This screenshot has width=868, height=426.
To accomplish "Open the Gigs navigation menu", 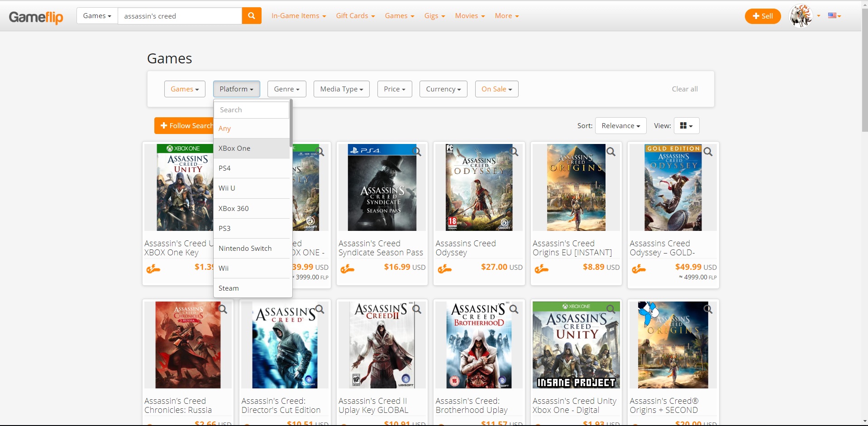I will tap(435, 16).
